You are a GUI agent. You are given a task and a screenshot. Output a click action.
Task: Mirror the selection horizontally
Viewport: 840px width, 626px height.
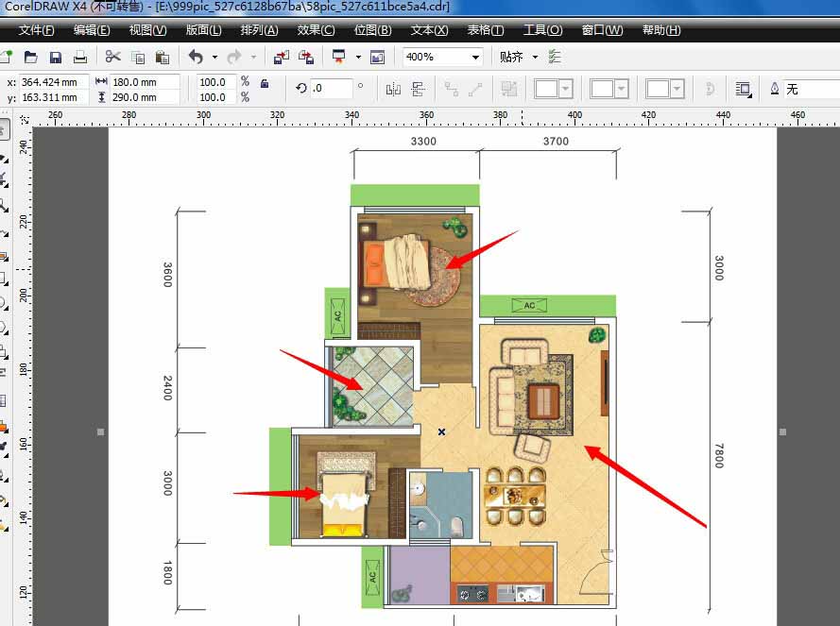click(x=393, y=89)
